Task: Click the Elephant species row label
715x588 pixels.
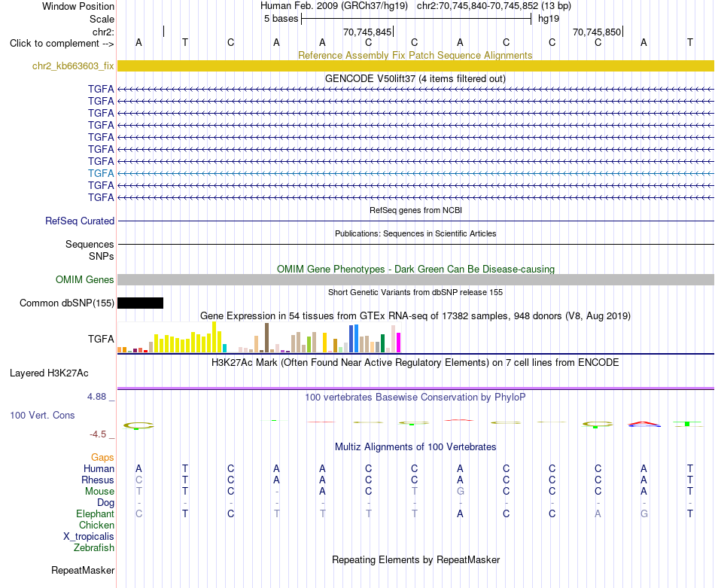Action: point(95,514)
